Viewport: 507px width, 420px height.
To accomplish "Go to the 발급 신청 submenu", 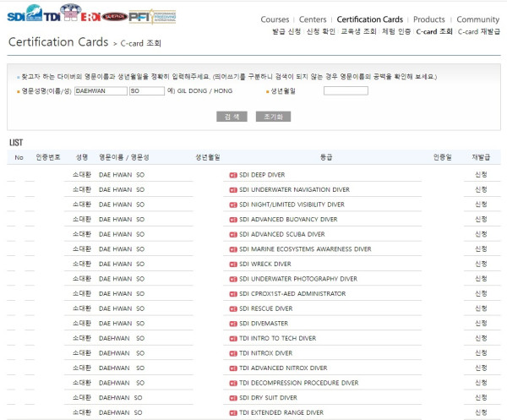I will point(262,31).
